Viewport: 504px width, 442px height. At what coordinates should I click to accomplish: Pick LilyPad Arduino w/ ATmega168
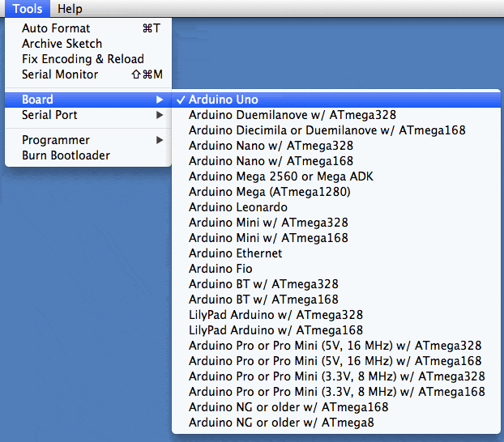click(x=336, y=330)
